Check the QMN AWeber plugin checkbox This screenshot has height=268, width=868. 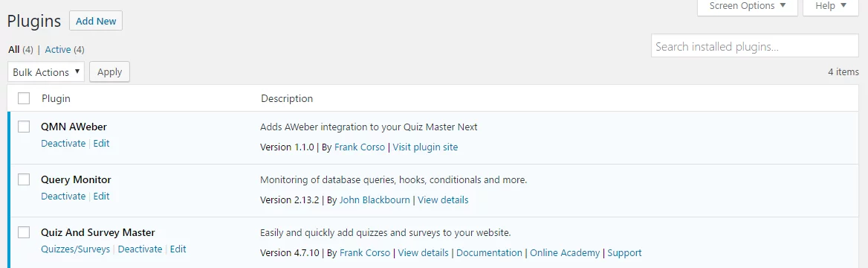24,127
